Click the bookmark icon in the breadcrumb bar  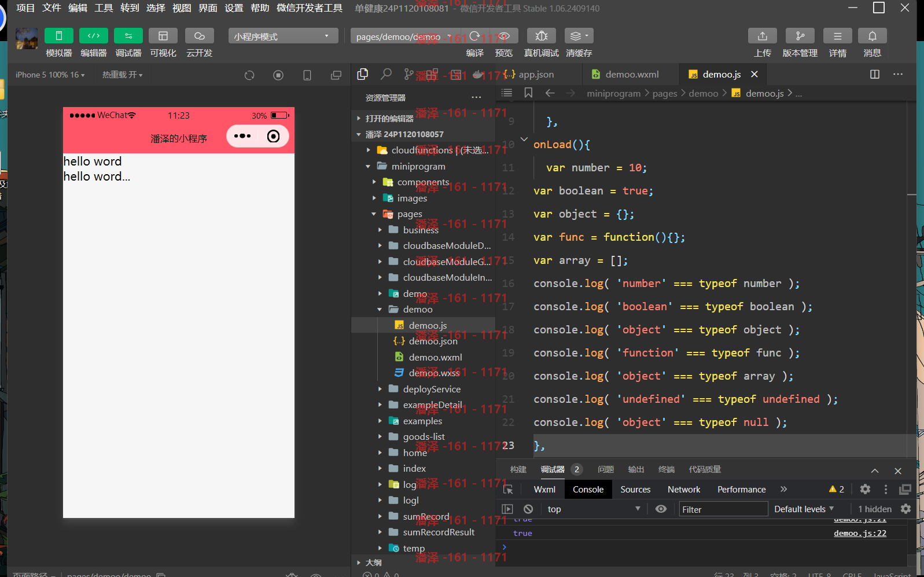point(528,93)
